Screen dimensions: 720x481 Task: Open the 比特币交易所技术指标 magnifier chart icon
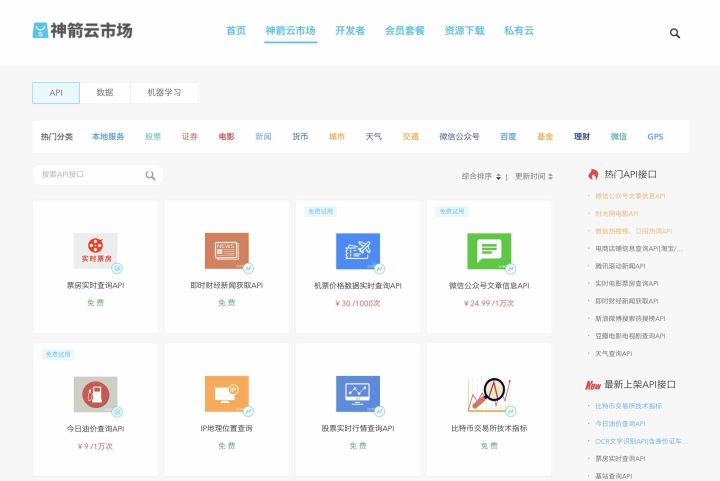pyautogui.click(x=489, y=394)
